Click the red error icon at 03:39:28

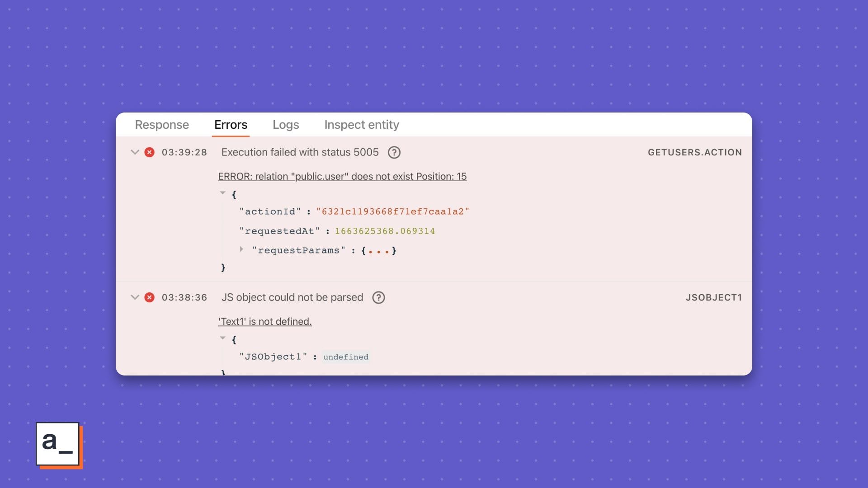(x=149, y=152)
